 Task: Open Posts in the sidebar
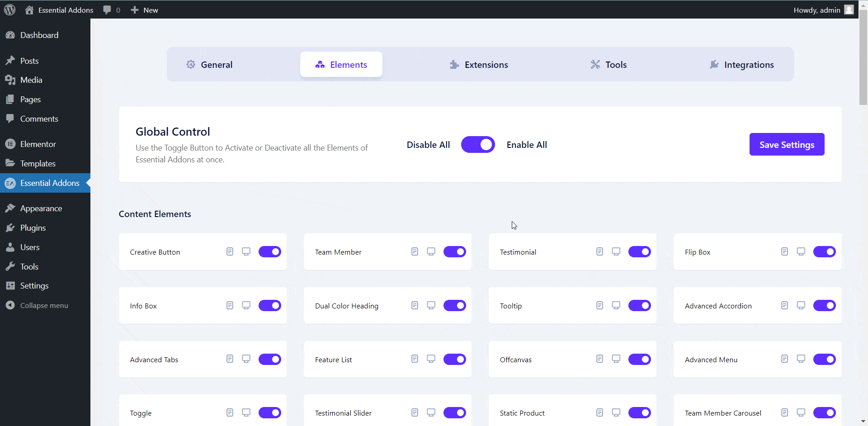pos(45,61)
